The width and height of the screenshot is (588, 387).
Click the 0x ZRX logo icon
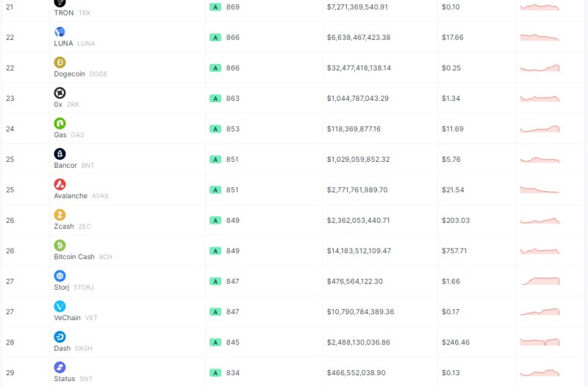pyautogui.click(x=60, y=93)
